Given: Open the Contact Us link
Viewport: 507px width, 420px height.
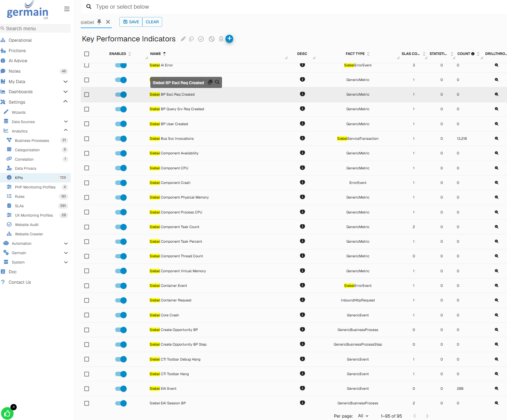Looking at the screenshot, I should tap(19, 282).
